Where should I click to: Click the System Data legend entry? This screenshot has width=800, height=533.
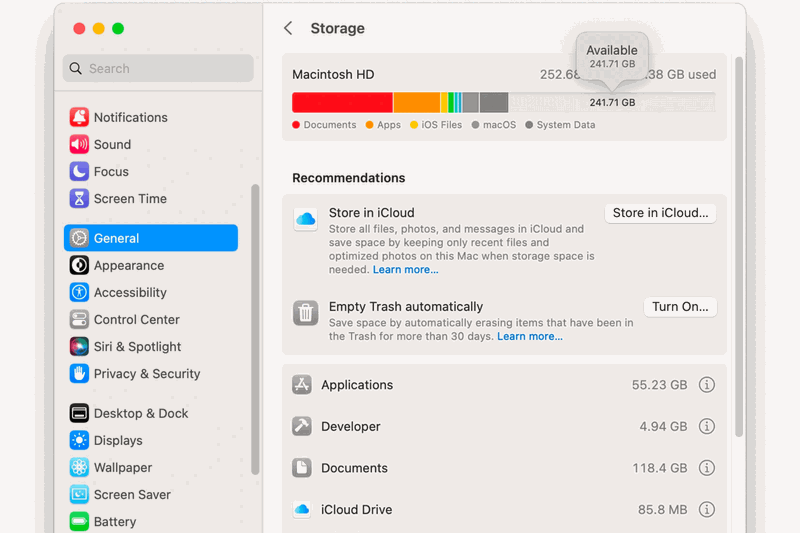pyautogui.click(x=560, y=125)
